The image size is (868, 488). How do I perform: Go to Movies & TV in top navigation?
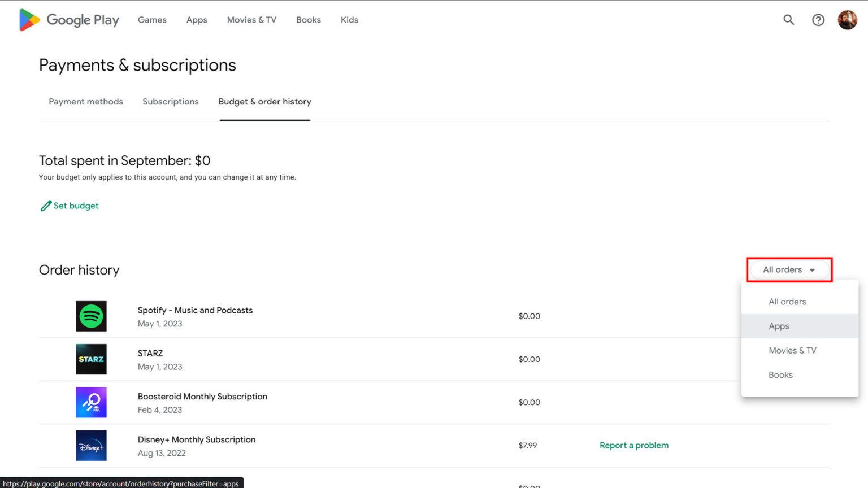tap(251, 20)
